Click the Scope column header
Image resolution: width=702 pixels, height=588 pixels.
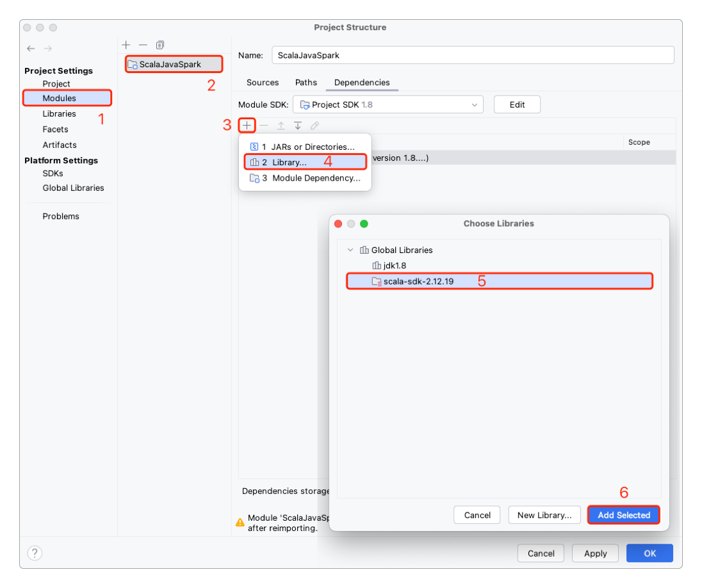639,142
